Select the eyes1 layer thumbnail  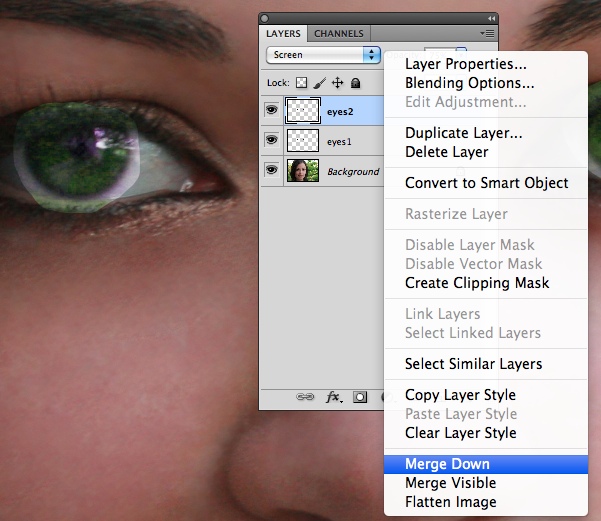303,140
